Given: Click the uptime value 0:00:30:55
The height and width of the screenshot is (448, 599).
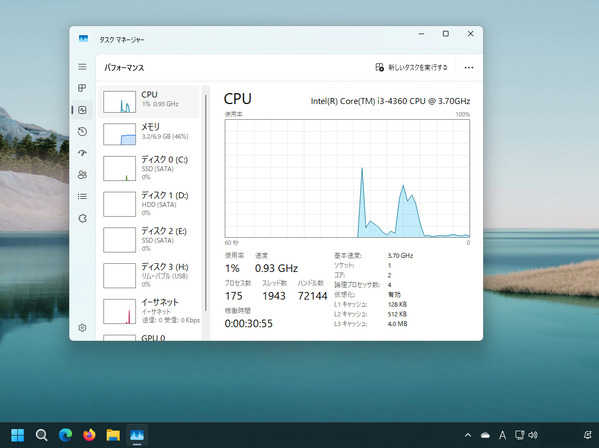Looking at the screenshot, I should click(249, 323).
